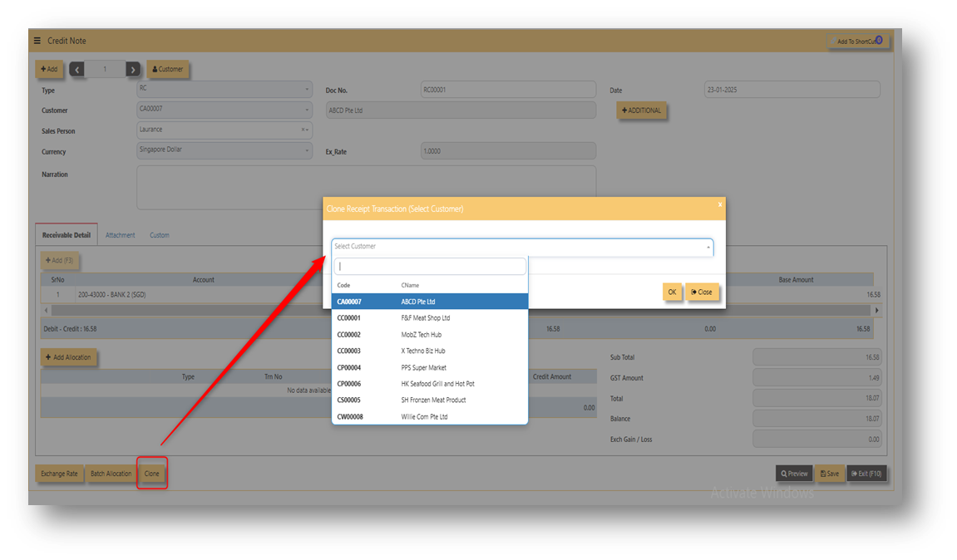Click inside the Narration text area
The image size is (957, 560).
tap(366, 187)
